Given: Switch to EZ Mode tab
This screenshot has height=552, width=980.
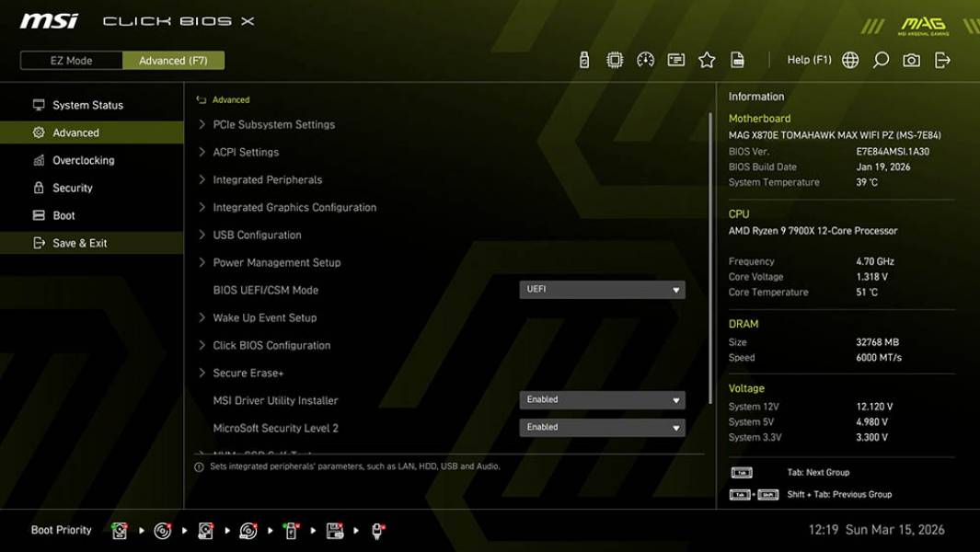Looking at the screenshot, I should point(71,60).
